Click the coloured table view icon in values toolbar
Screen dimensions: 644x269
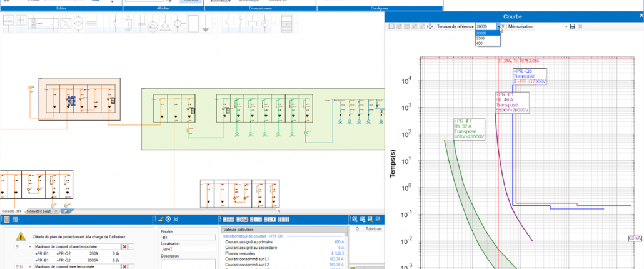click(241, 219)
